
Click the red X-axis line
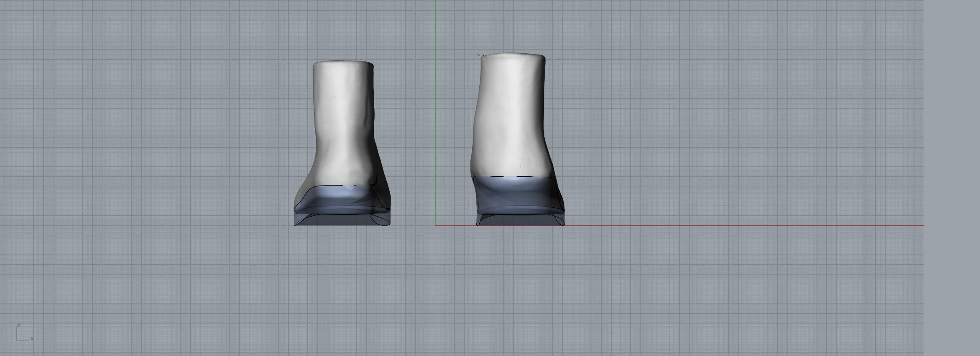click(x=713, y=226)
